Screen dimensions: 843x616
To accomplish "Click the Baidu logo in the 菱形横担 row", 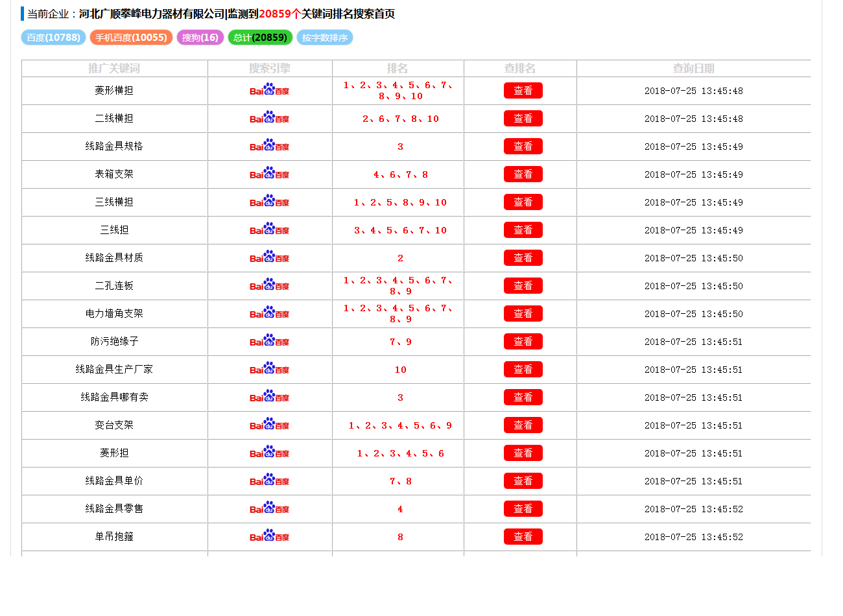I will tap(269, 90).
